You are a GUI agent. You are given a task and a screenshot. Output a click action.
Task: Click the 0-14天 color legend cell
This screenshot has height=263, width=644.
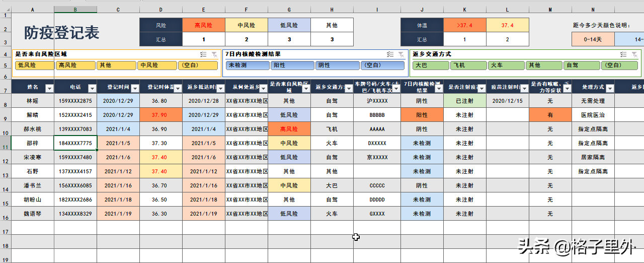click(x=593, y=39)
